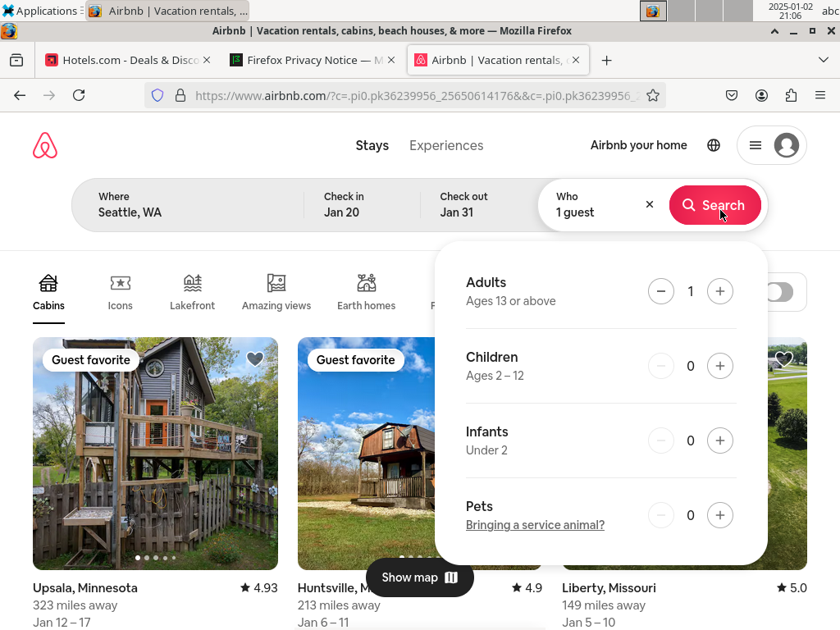Viewport: 840px width, 630px height.
Task: Open the Check in date picker
Action: (362, 205)
